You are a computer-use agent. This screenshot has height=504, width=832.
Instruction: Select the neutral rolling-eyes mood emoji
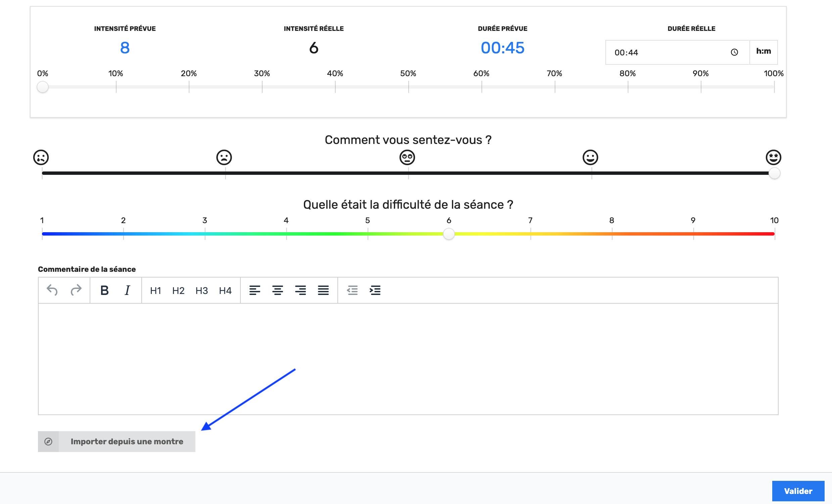(x=407, y=157)
